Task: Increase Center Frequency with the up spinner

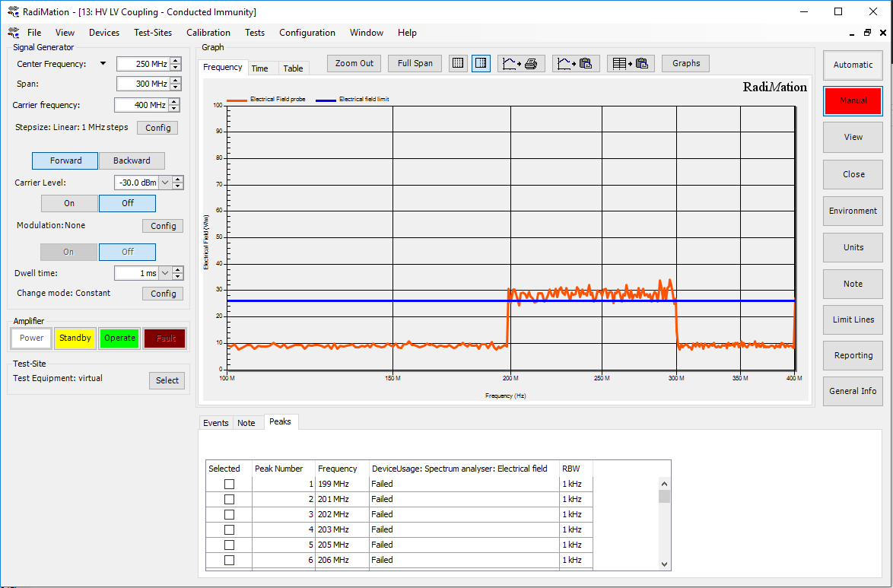Action: pos(176,60)
